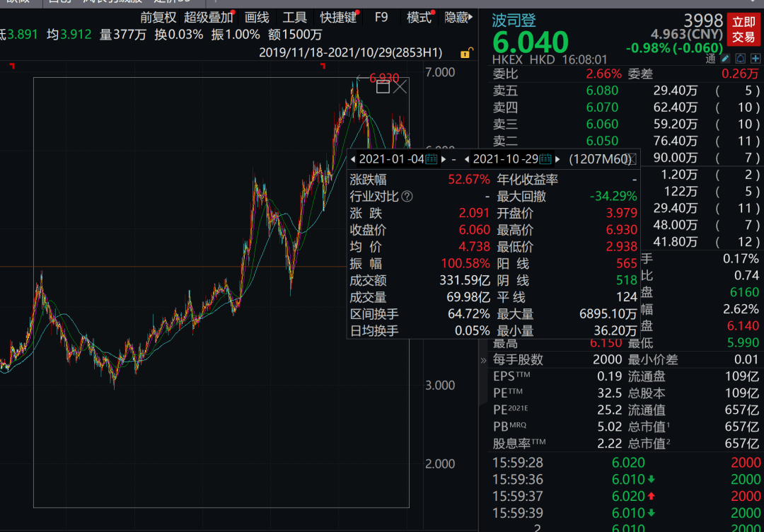Maximize the selected range box on chart
The height and width of the screenshot is (532, 764).
click(x=383, y=87)
